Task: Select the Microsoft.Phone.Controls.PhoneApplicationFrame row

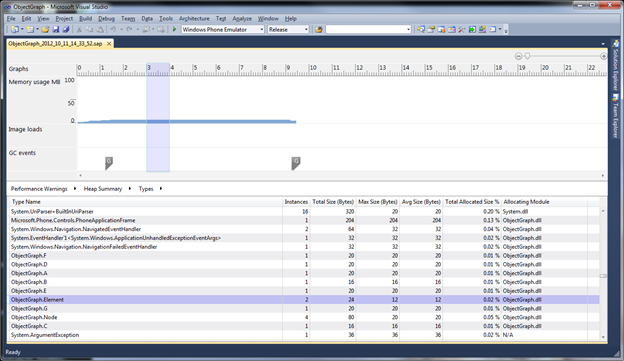Action: [x=304, y=220]
